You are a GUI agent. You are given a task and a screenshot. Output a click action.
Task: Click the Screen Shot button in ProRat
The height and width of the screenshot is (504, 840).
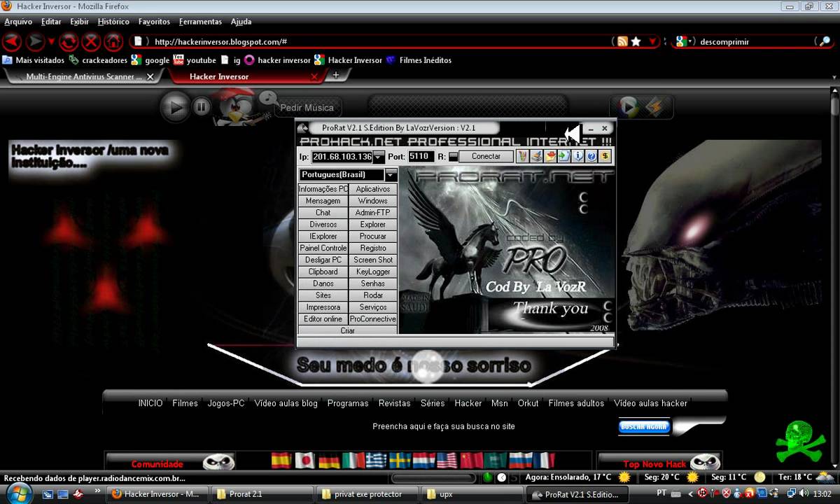coord(373,260)
